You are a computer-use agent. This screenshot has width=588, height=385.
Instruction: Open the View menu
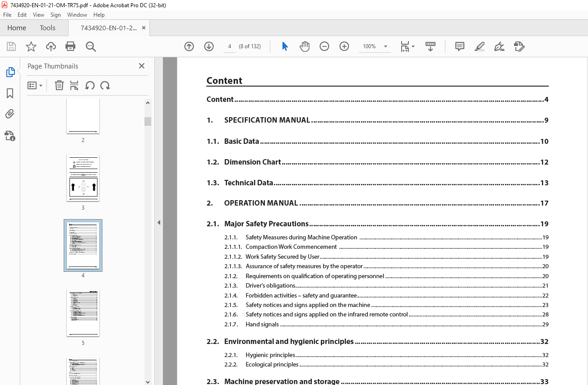pos(38,15)
